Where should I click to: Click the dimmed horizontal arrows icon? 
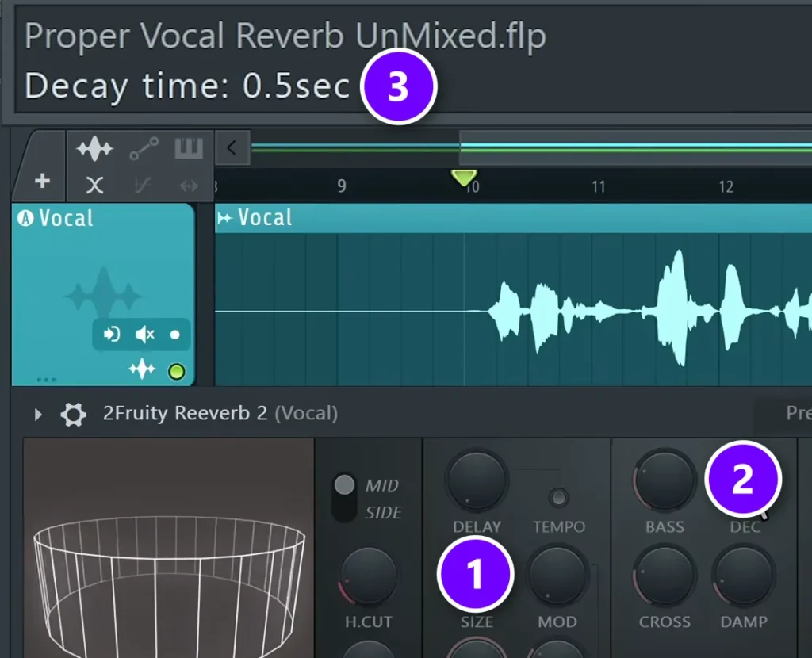pos(189,186)
